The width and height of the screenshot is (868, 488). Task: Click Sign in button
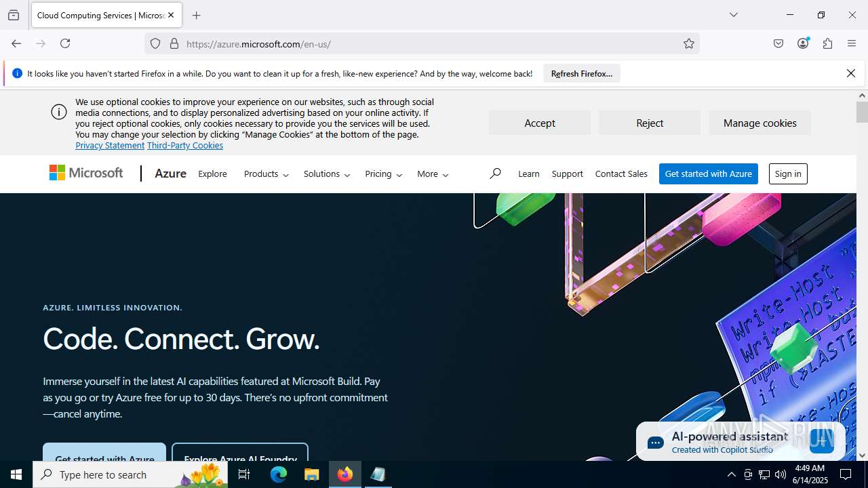[788, 174]
